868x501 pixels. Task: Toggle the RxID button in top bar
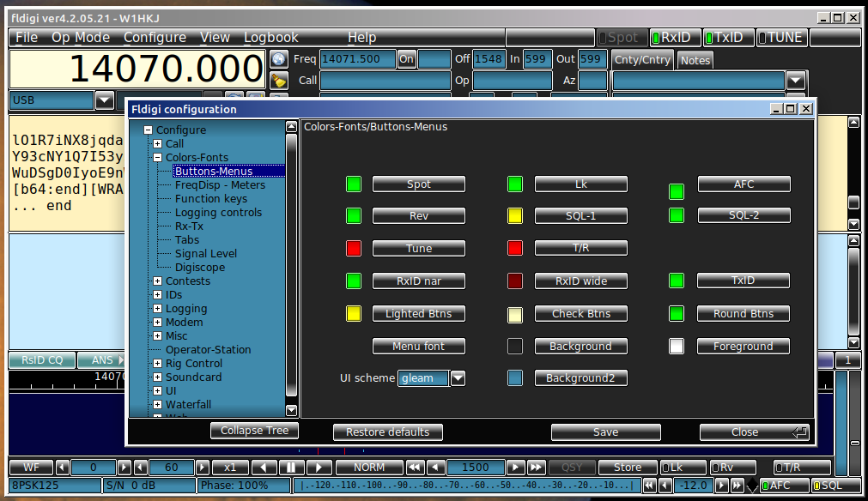coord(675,38)
